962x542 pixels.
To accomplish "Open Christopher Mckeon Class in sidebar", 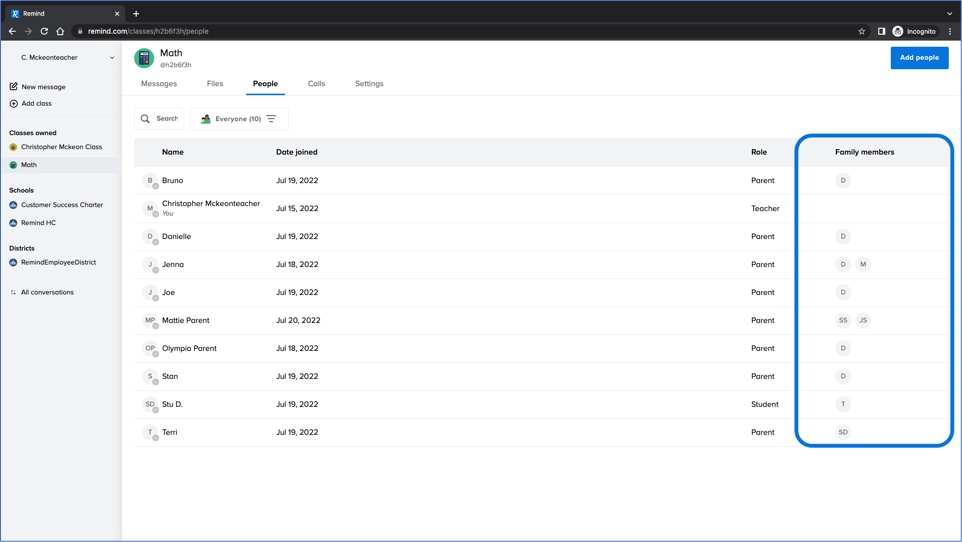I will pyautogui.click(x=61, y=147).
